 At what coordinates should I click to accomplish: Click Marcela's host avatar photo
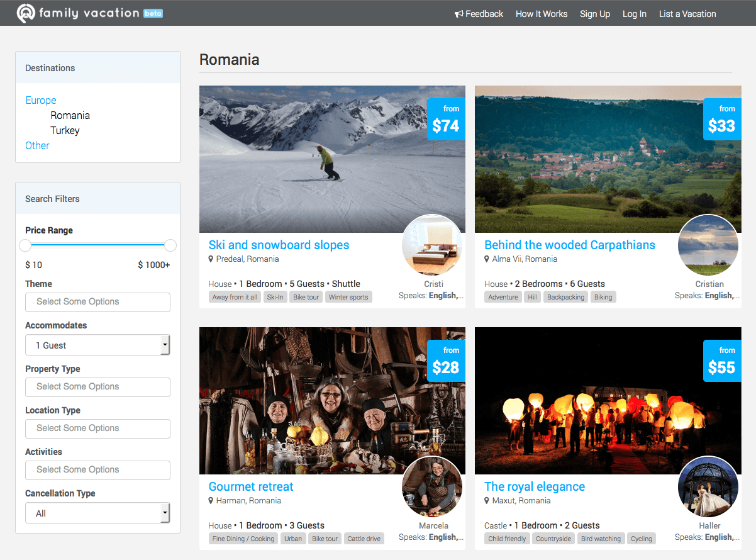[x=432, y=487]
